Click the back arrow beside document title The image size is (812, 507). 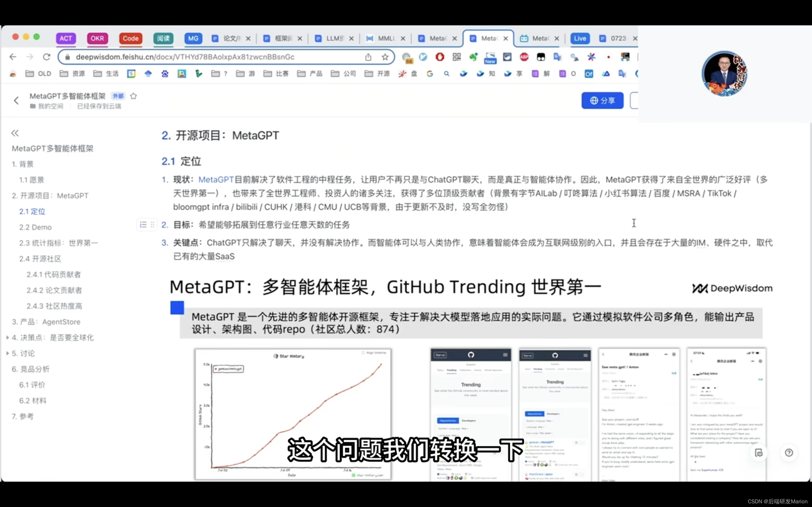(16, 101)
